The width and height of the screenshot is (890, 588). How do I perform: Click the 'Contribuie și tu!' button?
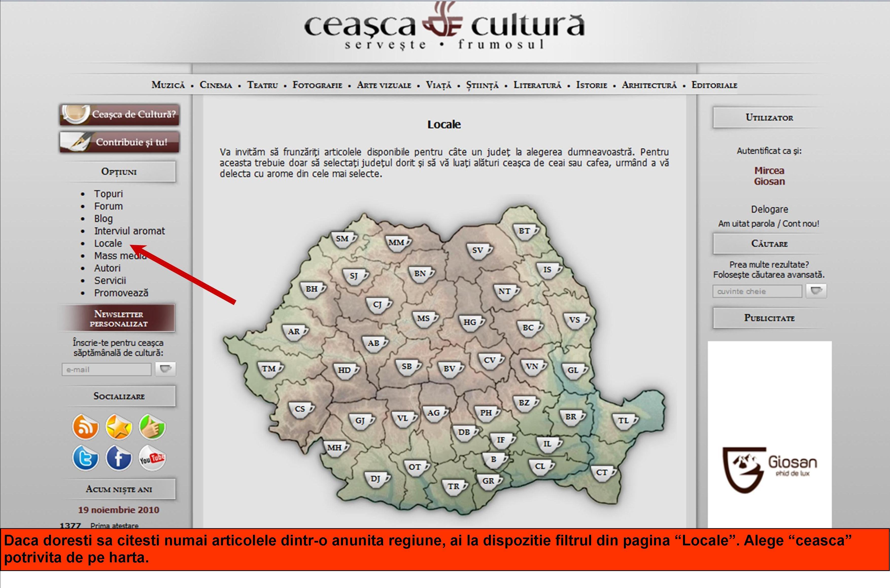pyautogui.click(x=119, y=142)
